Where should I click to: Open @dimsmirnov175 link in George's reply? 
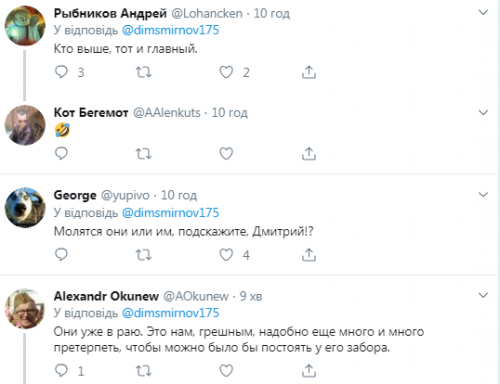pos(170,213)
